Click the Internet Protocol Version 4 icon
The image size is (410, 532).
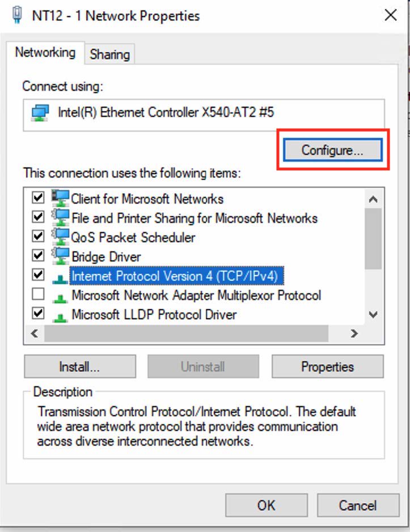pyautogui.click(x=60, y=276)
